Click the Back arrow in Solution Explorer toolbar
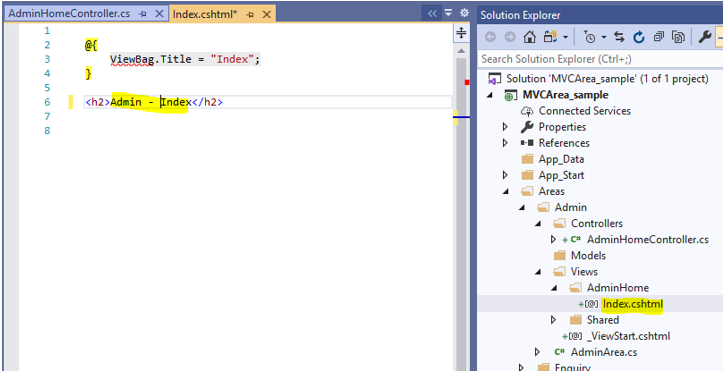 490,37
